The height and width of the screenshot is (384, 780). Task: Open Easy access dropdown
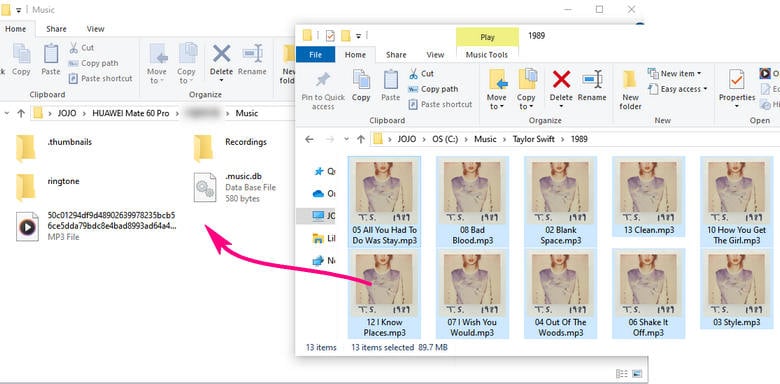tap(677, 89)
